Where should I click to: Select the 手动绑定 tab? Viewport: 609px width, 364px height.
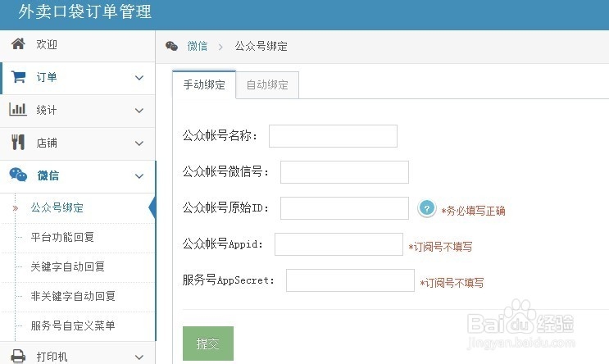pyautogui.click(x=204, y=84)
